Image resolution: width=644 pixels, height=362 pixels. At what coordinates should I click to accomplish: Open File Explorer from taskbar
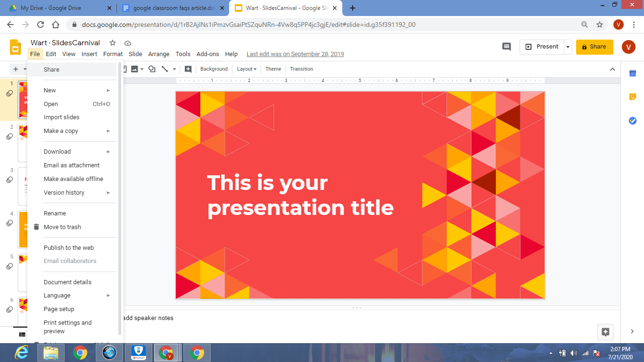50,353
